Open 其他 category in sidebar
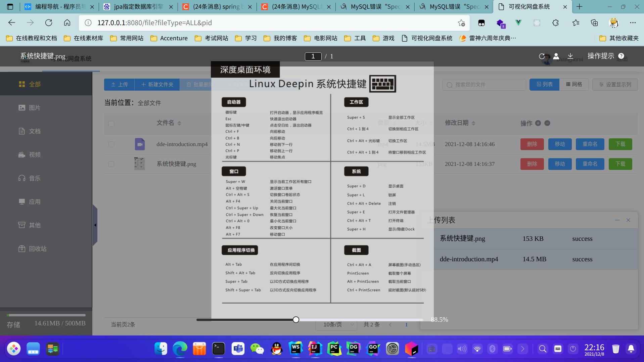 click(x=46, y=225)
